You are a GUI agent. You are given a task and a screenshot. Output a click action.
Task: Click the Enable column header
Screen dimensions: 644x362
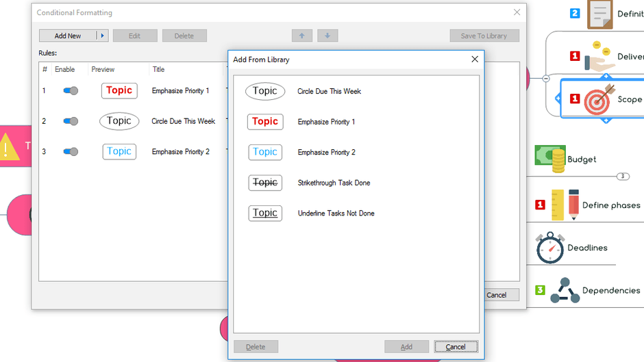[65, 69]
